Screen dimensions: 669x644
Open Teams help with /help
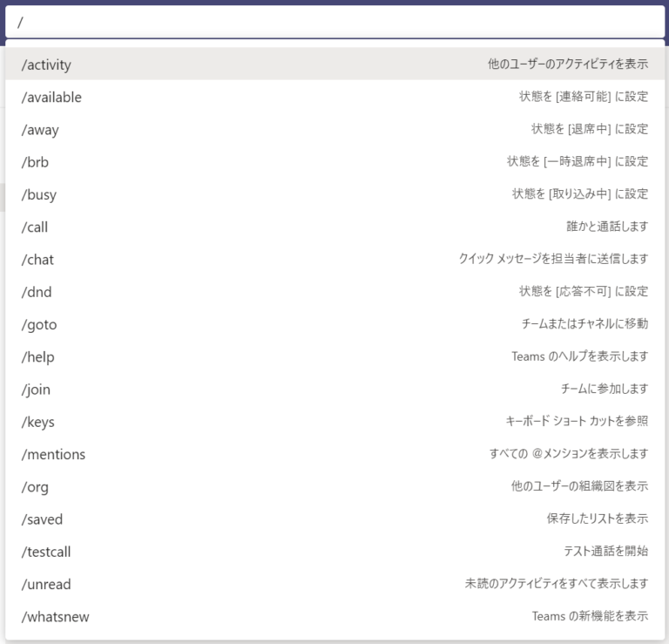click(x=37, y=357)
